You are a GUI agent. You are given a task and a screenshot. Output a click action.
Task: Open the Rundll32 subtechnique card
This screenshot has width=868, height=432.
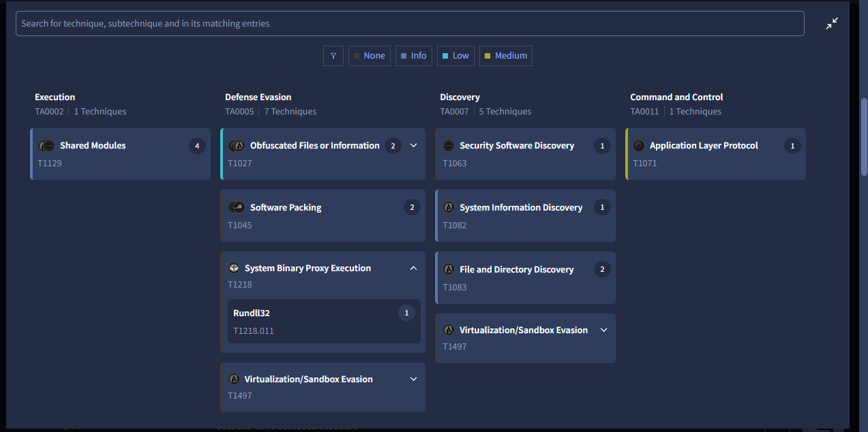(x=324, y=321)
